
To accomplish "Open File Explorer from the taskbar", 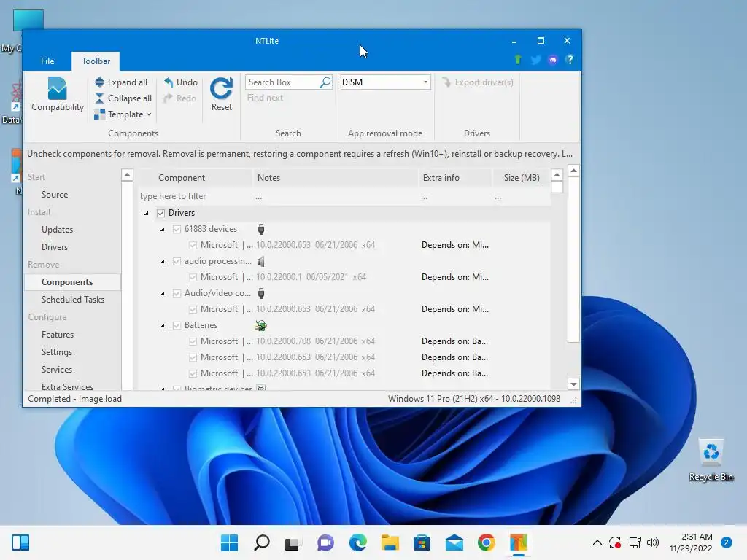I will (x=390, y=542).
